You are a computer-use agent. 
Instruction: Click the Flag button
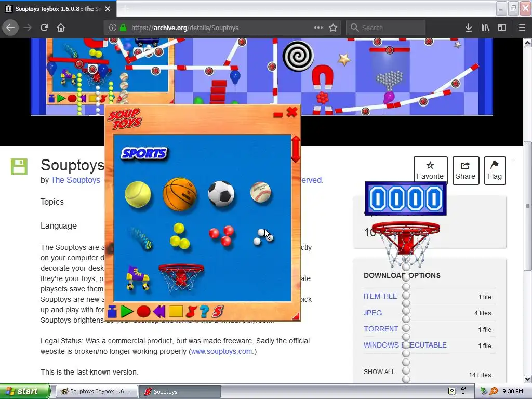point(495,170)
